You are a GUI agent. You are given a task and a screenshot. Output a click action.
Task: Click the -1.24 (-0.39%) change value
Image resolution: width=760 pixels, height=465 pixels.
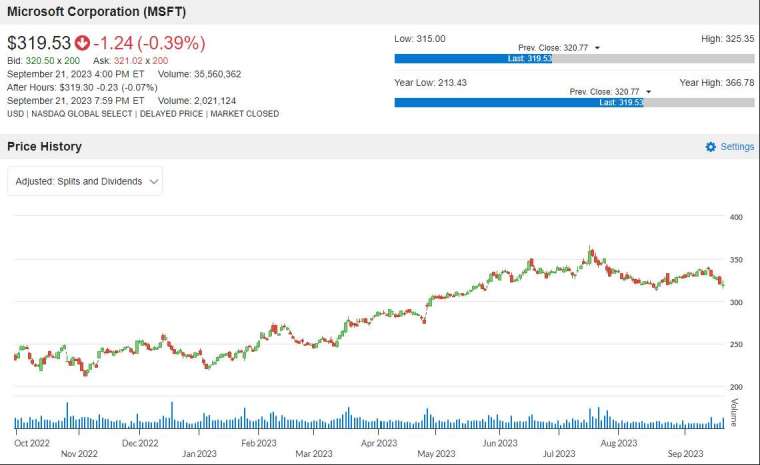coord(149,43)
